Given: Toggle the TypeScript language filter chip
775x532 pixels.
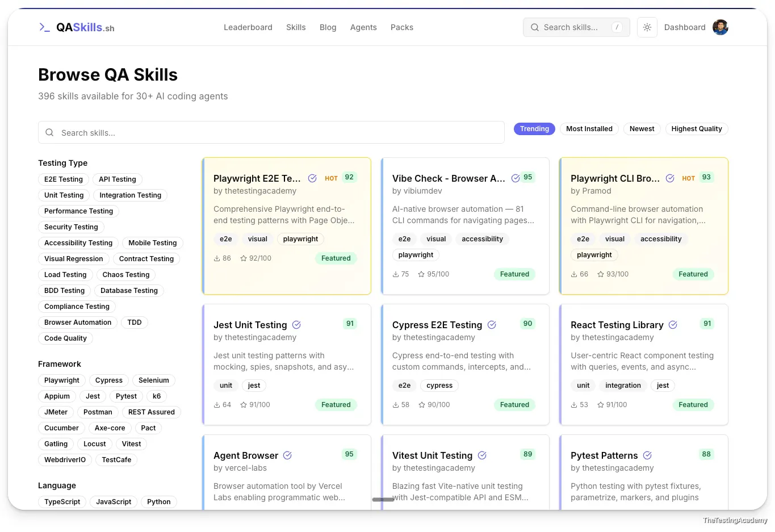Looking at the screenshot, I should coord(62,502).
